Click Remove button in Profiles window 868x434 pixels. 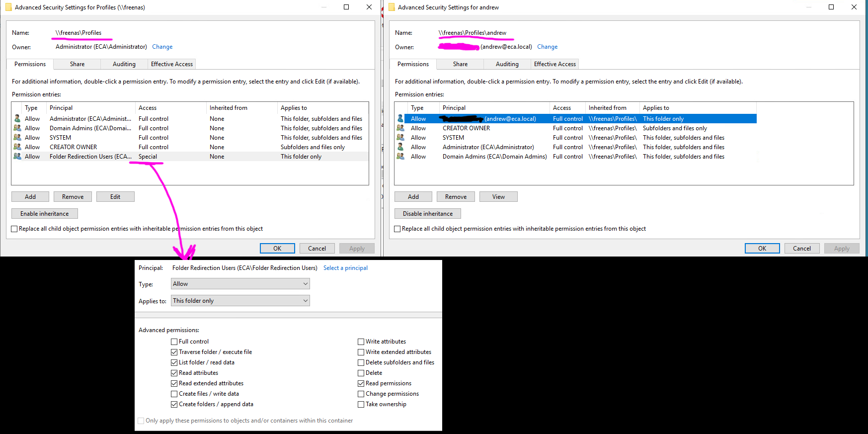[73, 197]
